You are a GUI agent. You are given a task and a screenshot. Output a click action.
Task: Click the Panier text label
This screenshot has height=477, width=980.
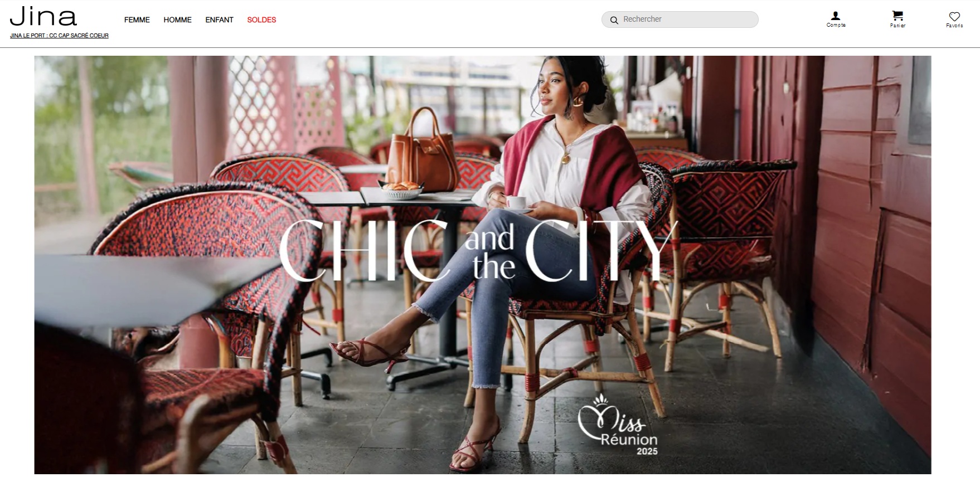pos(897,26)
